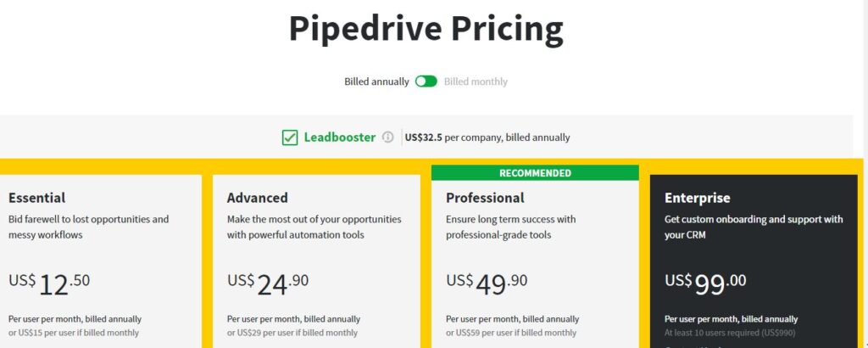This screenshot has width=868, height=348.
Task: Click the US$49.90 Professional price
Action: pyautogui.click(x=487, y=283)
